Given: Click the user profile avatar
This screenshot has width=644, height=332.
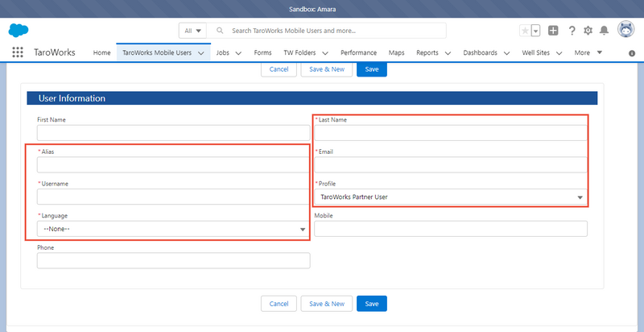Looking at the screenshot, I should coord(625,31).
